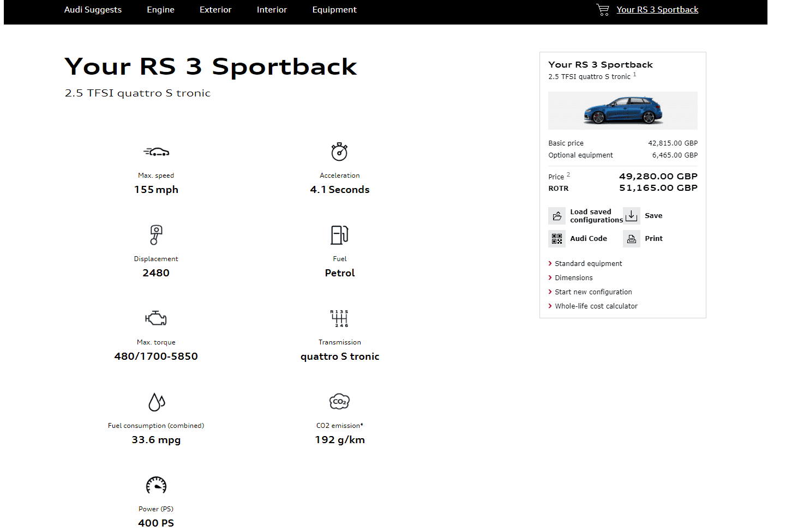
Task: Click the Your RS 3 Sportback summary card title
Action: 601,65
